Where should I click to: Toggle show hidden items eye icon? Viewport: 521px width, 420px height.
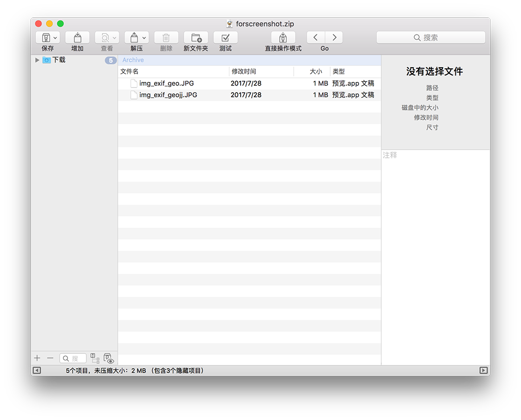tap(109, 358)
